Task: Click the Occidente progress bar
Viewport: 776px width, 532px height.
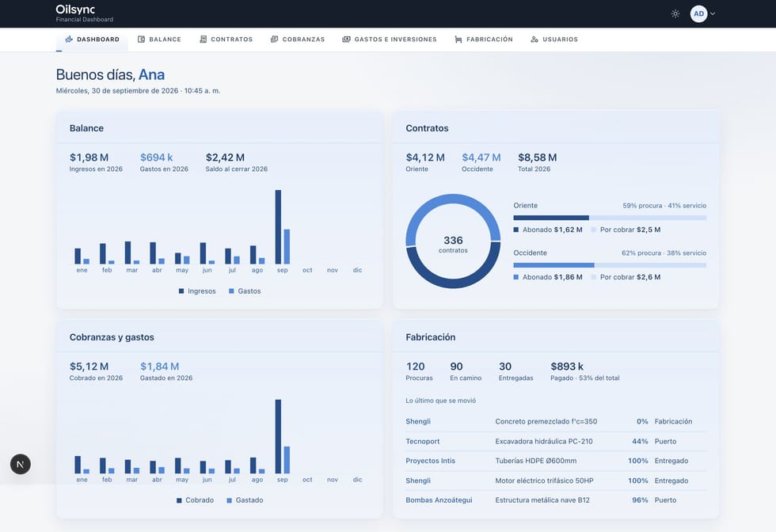Action: (x=610, y=265)
